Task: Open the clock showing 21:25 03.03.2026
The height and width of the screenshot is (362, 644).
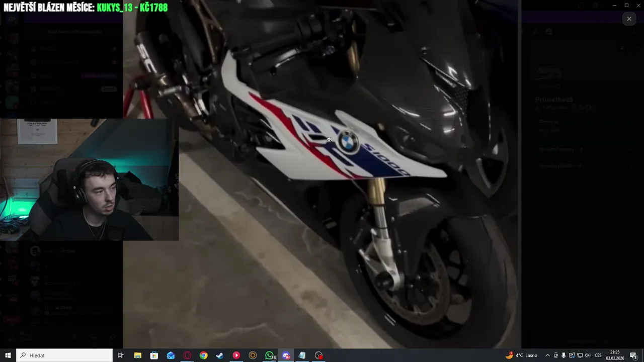Action: [x=615, y=355]
